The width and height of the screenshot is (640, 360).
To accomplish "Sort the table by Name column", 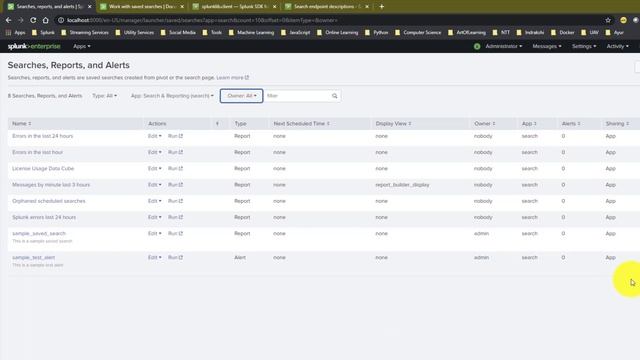I will click(22, 124).
